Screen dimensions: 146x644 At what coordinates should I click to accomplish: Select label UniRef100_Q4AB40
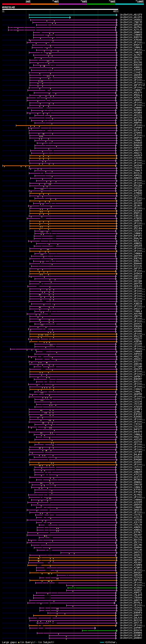coord(131,638)
